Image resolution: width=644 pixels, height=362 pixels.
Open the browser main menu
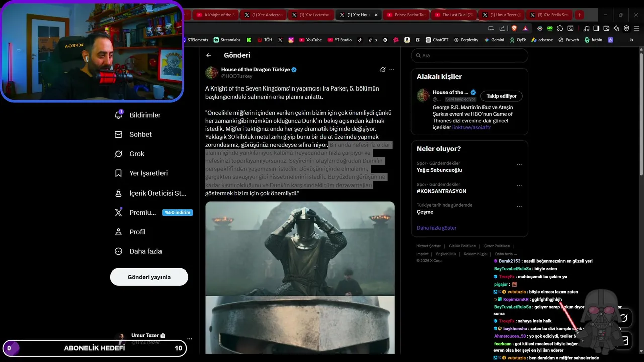635,28
